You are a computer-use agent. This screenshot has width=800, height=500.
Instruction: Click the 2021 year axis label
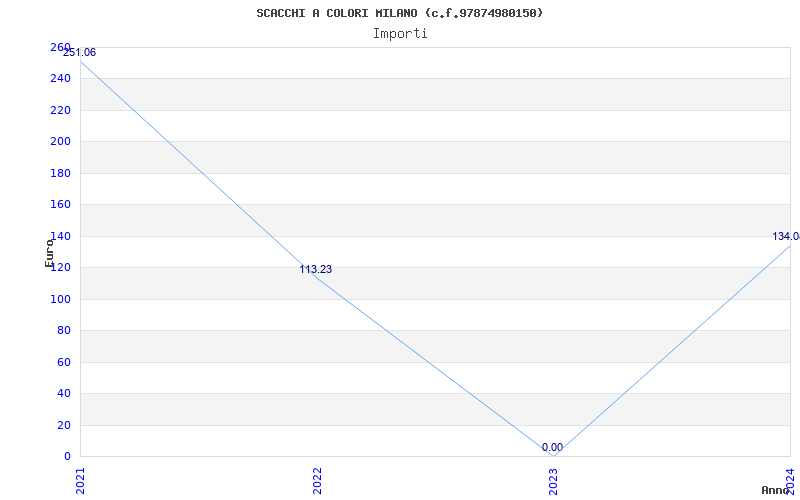point(80,481)
